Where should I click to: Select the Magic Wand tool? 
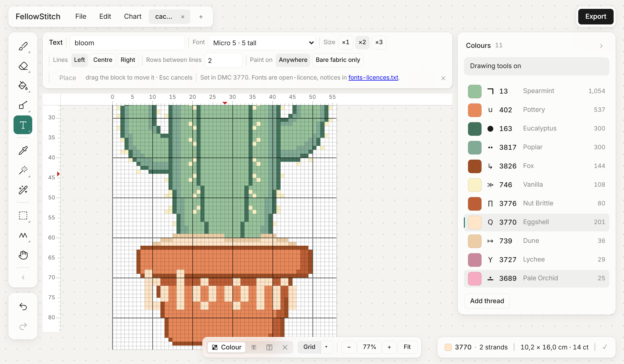[23, 170]
